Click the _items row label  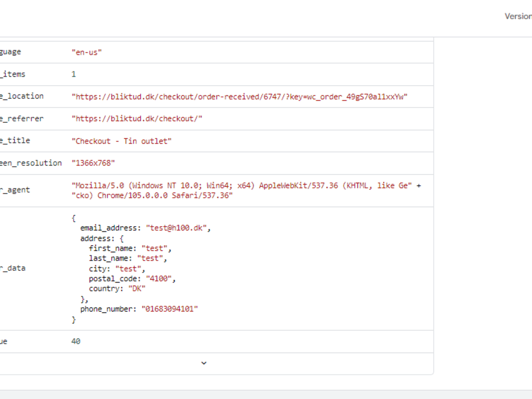pos(13,74)
